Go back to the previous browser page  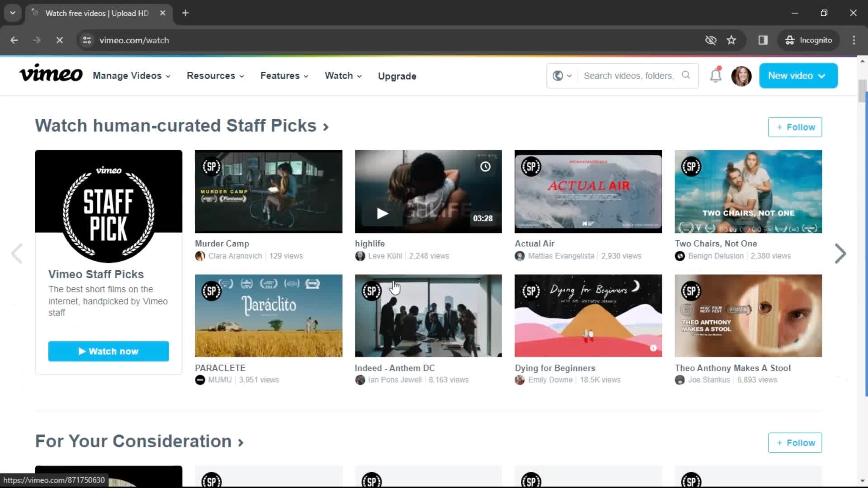pos(14,40)
